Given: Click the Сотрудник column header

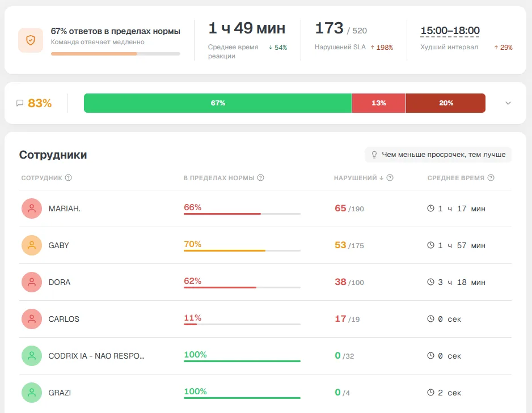Looking at the screenshot, I should [x=42, y=178].
